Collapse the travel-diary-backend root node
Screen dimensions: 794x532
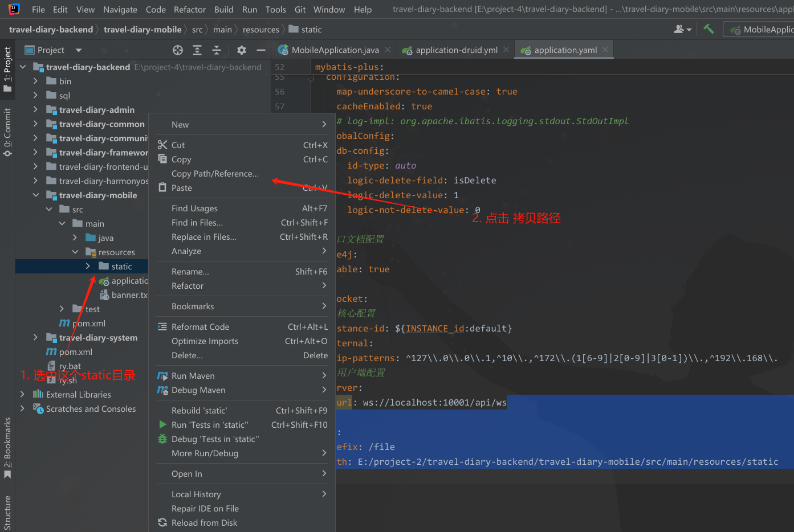[23, 67]
